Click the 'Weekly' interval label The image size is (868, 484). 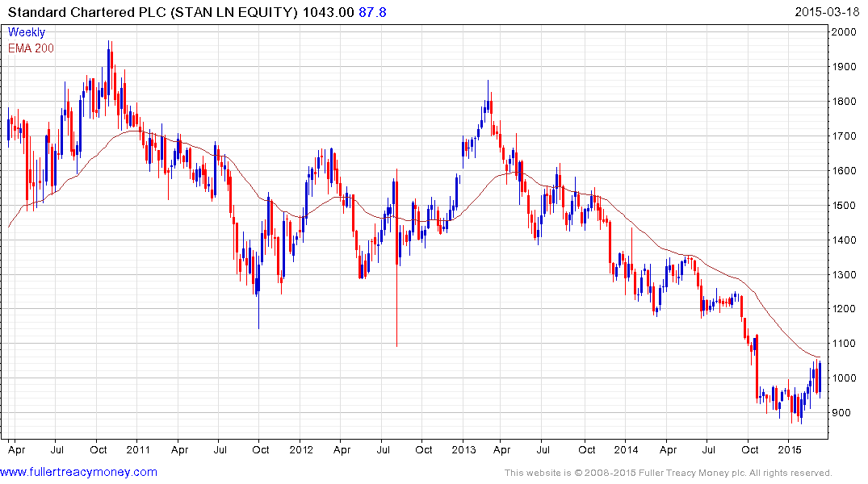(x=27, y=32)
